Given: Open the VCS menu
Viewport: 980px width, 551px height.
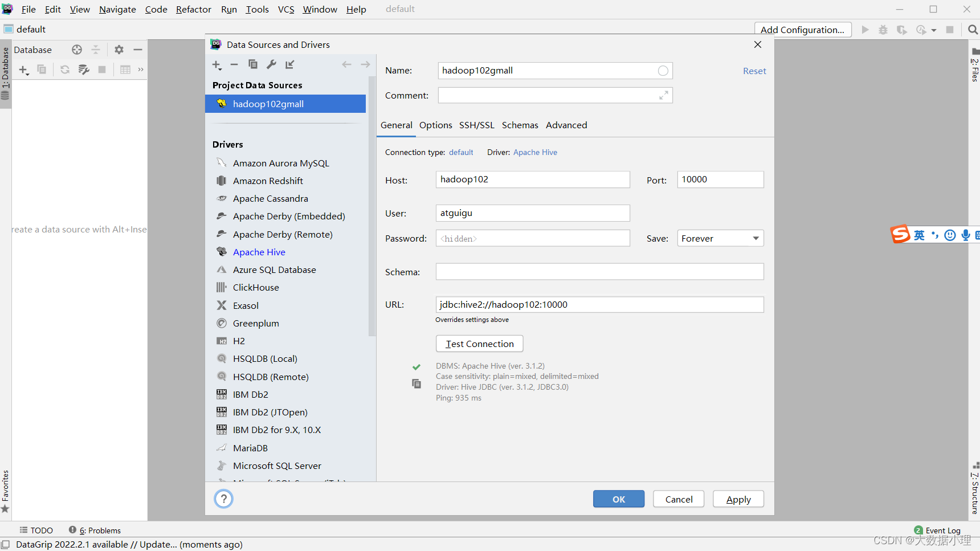Looking at the screenshot, I should click(x=286, y=9).
